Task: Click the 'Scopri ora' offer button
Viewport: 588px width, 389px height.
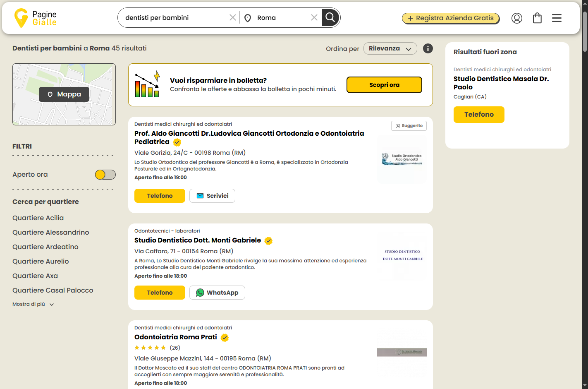Action: 384,84
